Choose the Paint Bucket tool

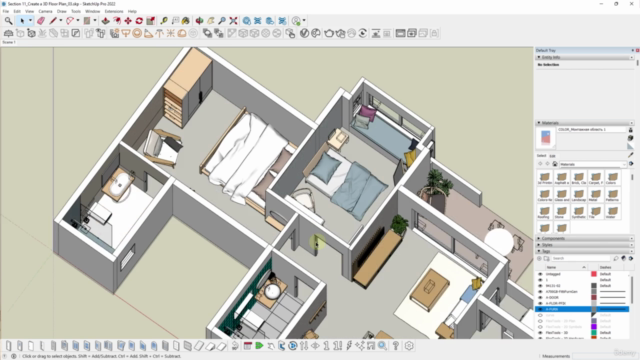click(186, 21)
